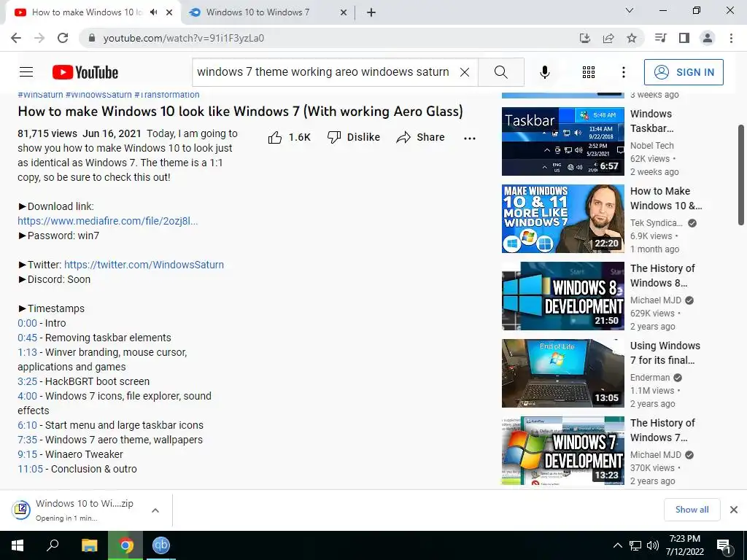This screenshot has width=747, height=560.
Task: Dislike the video
Action: tap(354, 137)
